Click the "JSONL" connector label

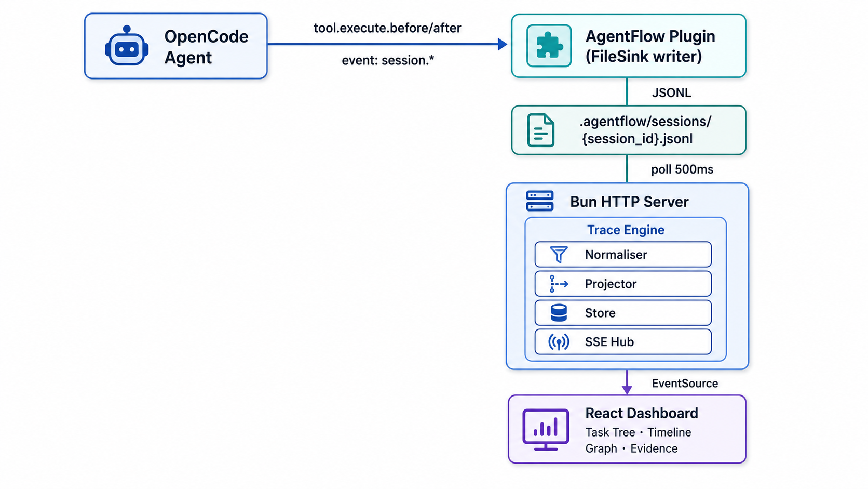[x=671, y=93]
